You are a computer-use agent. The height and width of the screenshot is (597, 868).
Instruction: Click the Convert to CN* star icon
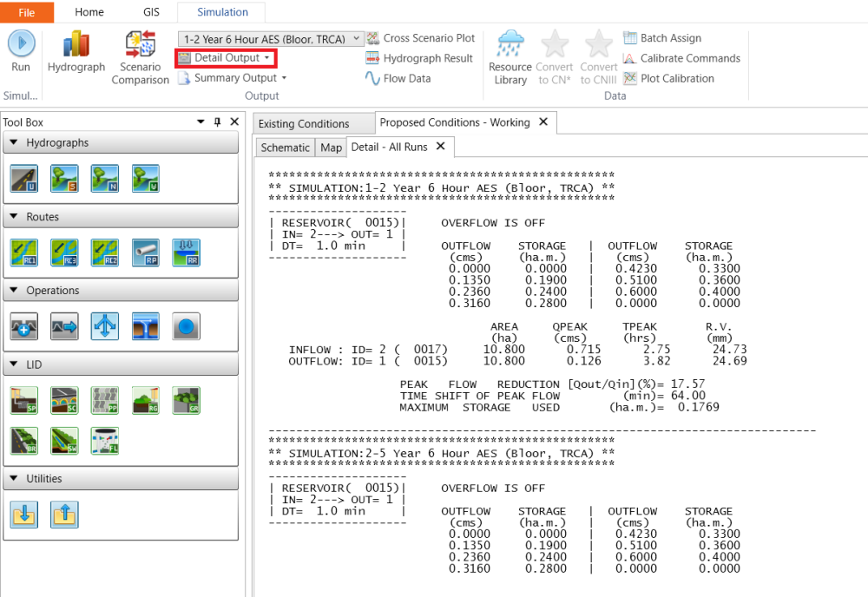tap(555, 43)
